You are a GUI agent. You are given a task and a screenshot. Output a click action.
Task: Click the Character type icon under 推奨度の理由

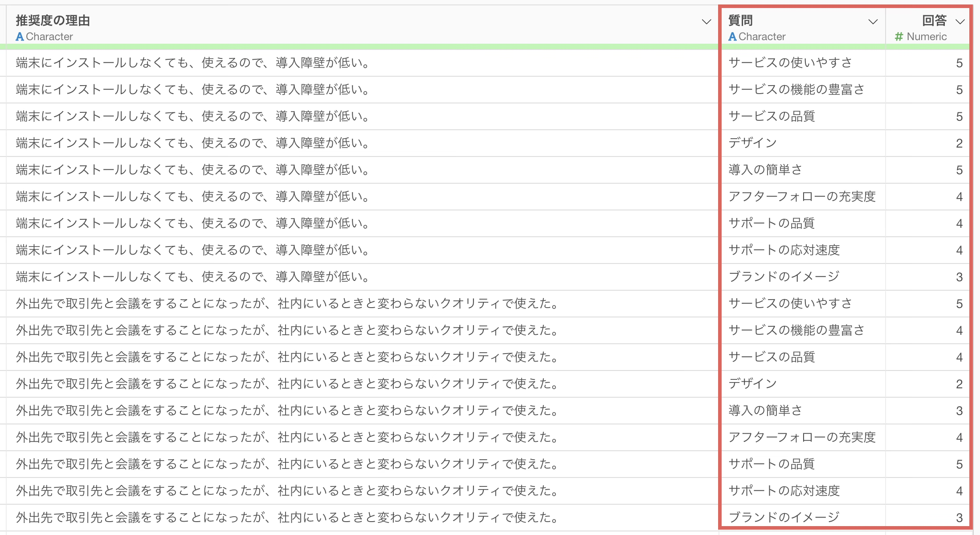point(20,37)
